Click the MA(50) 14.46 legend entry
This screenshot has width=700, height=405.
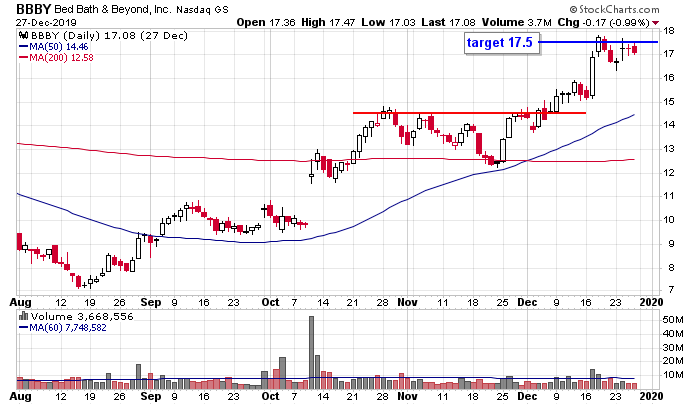54,46
